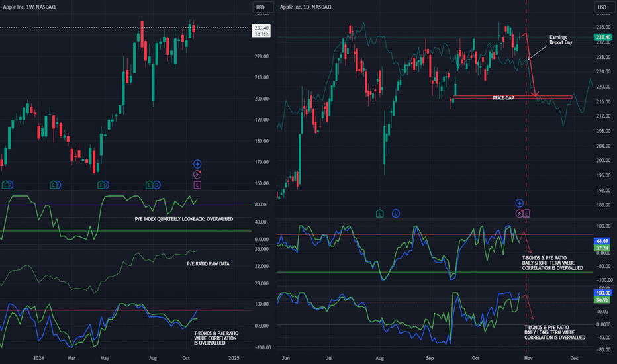Click the blue star event icon on weekly chart
This screenshot has height=364, width=617.
[197, 164]
